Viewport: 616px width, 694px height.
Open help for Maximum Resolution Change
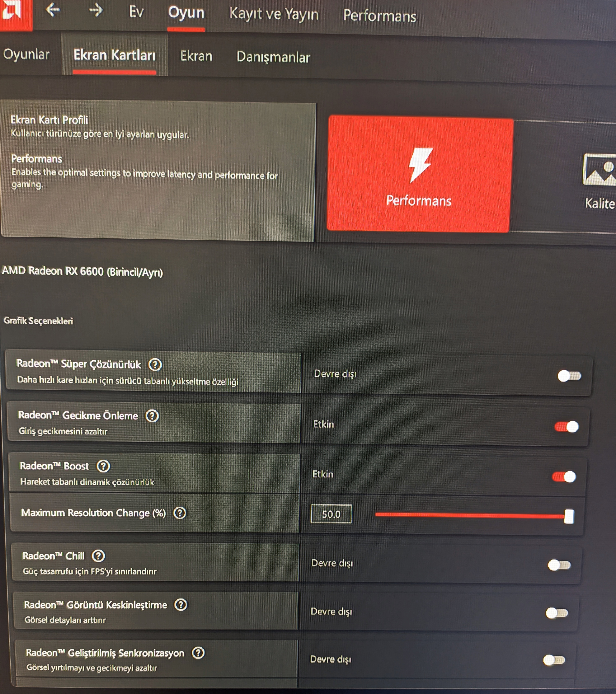click(x=180, y=513)
